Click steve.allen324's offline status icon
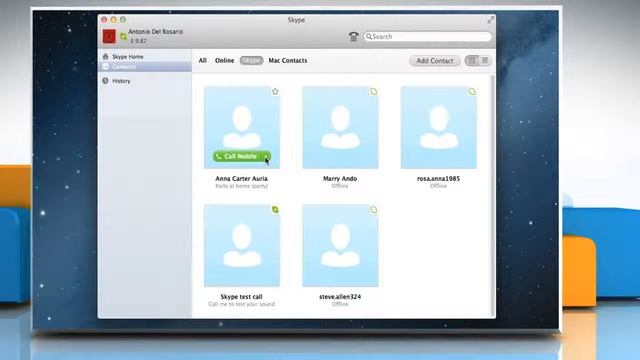The image size is (640, 360). (x=373, y=209)
